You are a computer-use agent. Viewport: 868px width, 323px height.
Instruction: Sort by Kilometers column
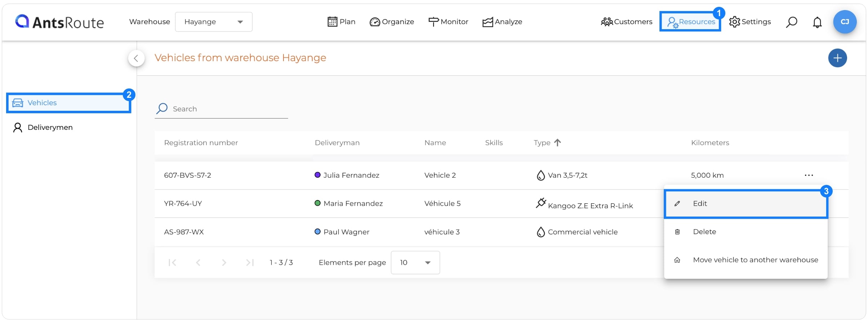[710, 143]
